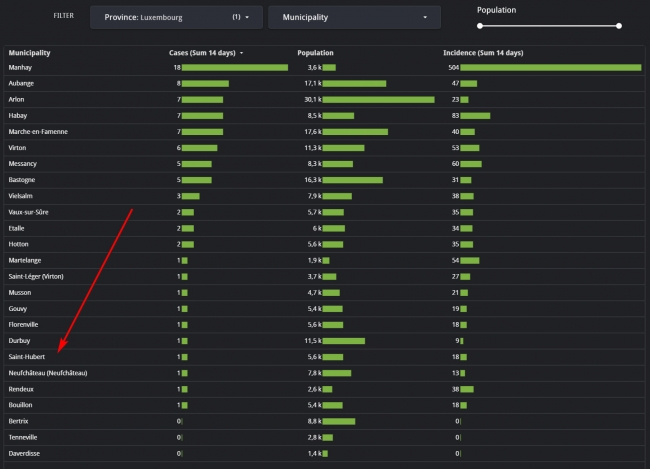Viewport: 650px width, 469px height.
Task: Select the Aubange municipality row
Action: point(325,83)
